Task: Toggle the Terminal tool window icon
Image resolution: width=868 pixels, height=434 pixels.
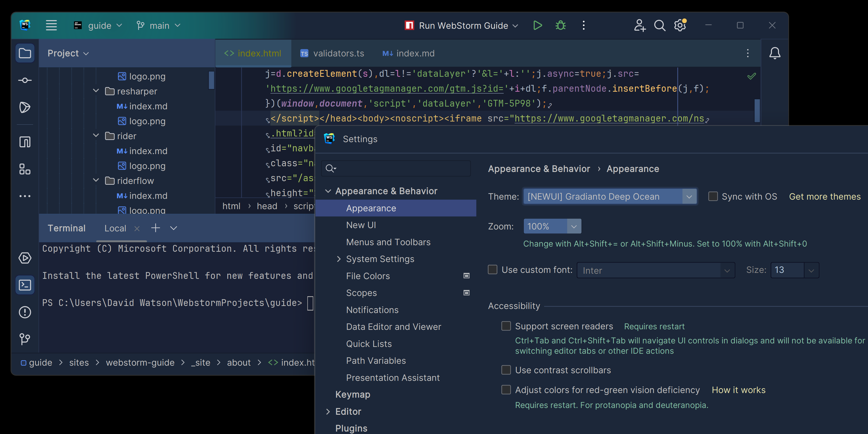Action: [25, 285]
